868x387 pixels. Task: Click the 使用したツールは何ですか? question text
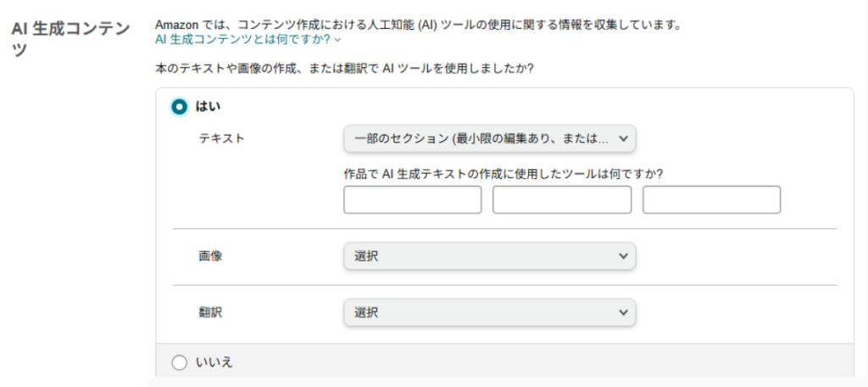tap(503, 173)
